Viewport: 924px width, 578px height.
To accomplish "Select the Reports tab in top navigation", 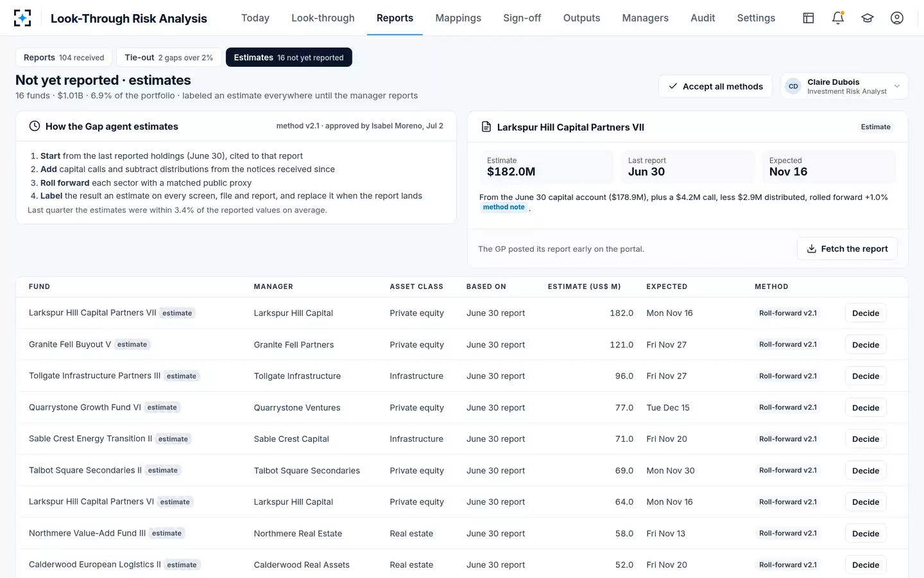I will pos(395,18).
